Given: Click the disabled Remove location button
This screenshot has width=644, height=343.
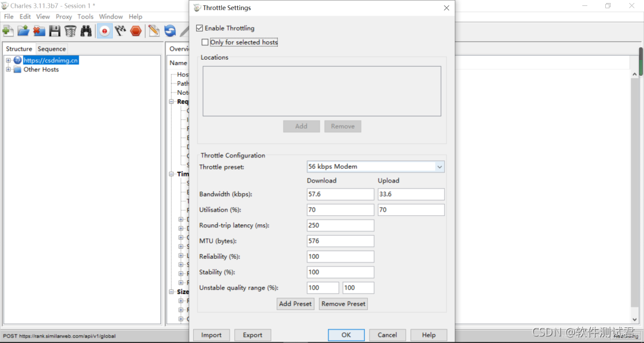Looking at the screenshot, I should click(x=343, y=126).
